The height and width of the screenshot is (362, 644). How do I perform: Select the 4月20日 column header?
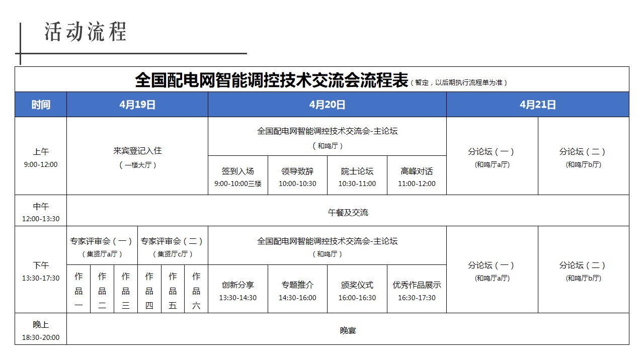(327, 105)
